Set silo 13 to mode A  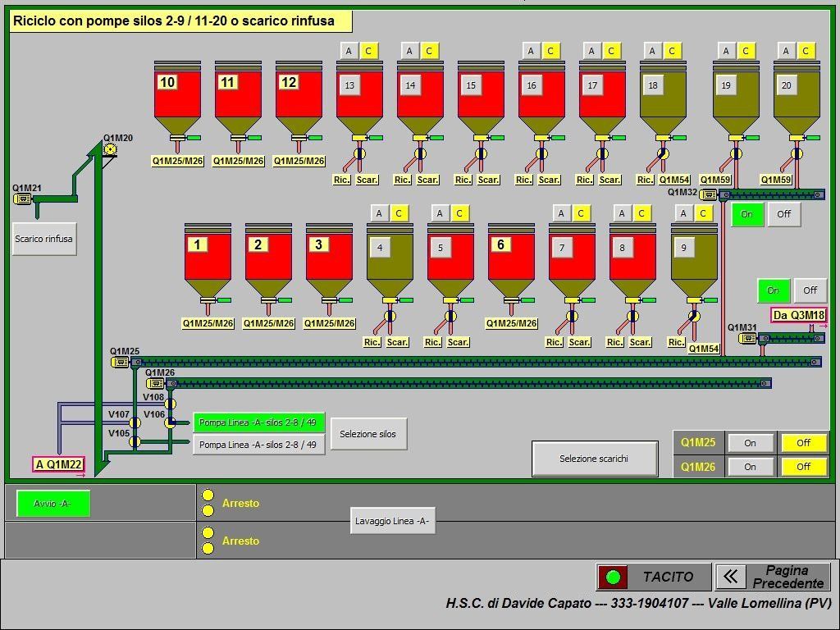349,51
